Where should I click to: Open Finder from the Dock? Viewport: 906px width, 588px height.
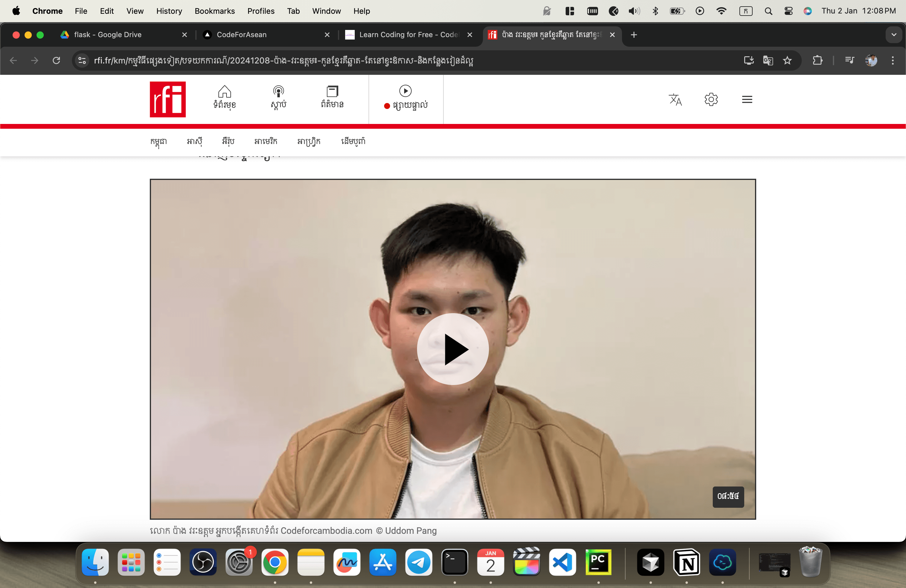(x=95, y=563)
